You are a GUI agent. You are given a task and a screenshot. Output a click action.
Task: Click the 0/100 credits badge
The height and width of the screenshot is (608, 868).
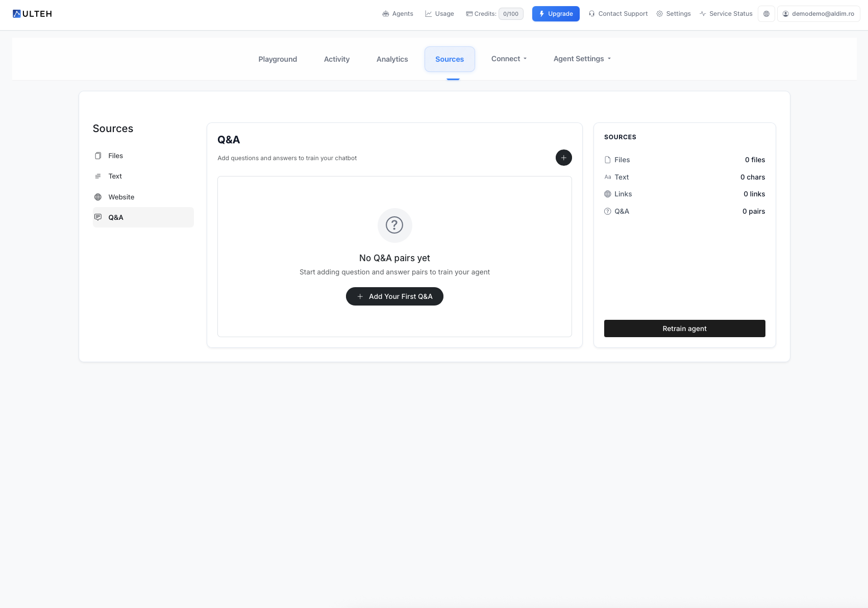pyautogui.click(x=510, y=14)
